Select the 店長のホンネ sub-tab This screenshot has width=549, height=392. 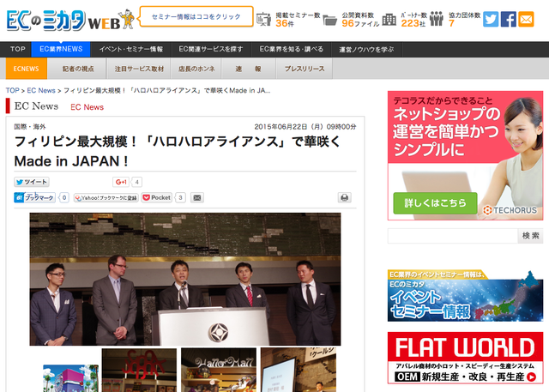tap(196, 69)
